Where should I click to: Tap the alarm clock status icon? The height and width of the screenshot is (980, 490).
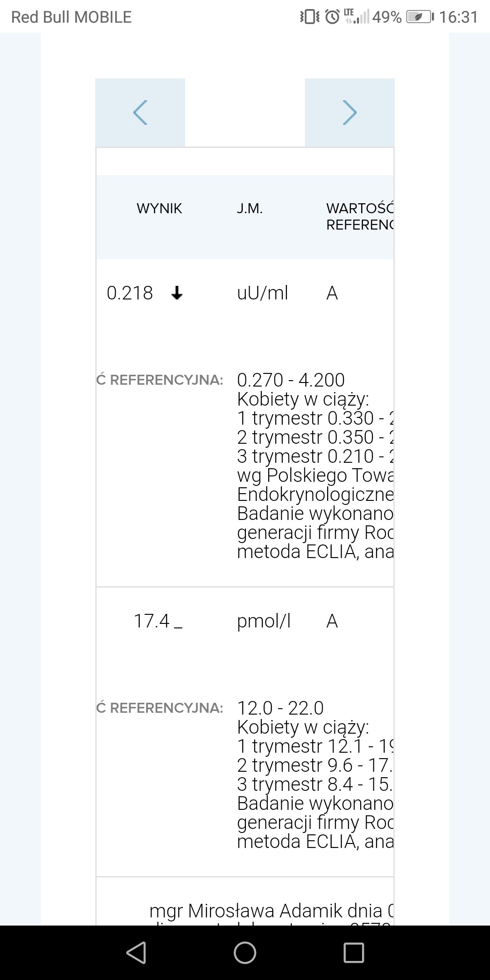pyautogui.click(x=333, y=17)
